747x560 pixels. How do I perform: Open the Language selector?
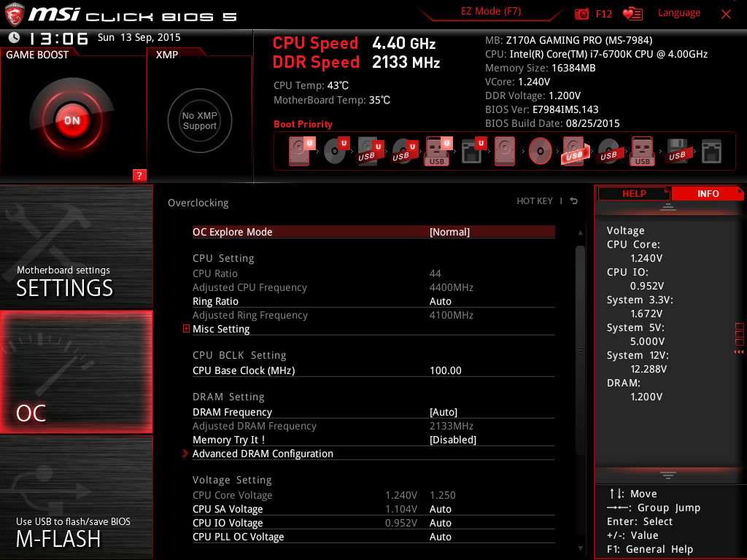[679, 13]
